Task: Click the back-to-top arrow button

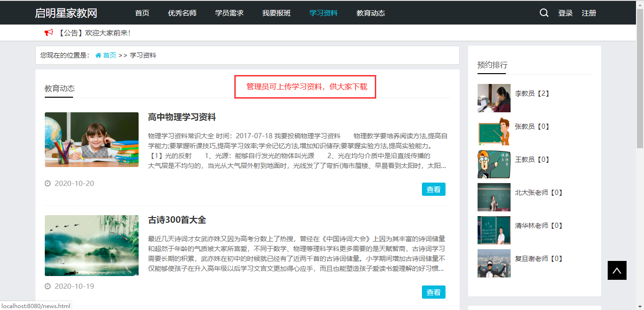Action: [x=617, y=270]
